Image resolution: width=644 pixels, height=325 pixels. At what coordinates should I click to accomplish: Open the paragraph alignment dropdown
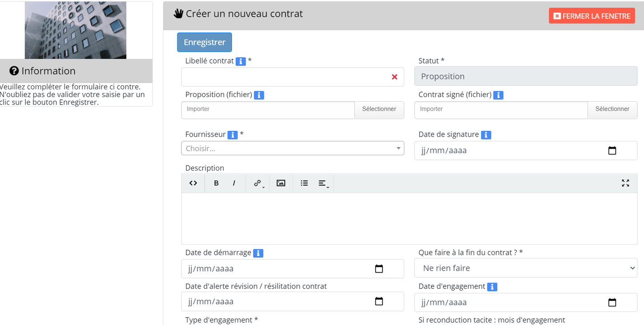pyautogui.click(x=323, y=183)
